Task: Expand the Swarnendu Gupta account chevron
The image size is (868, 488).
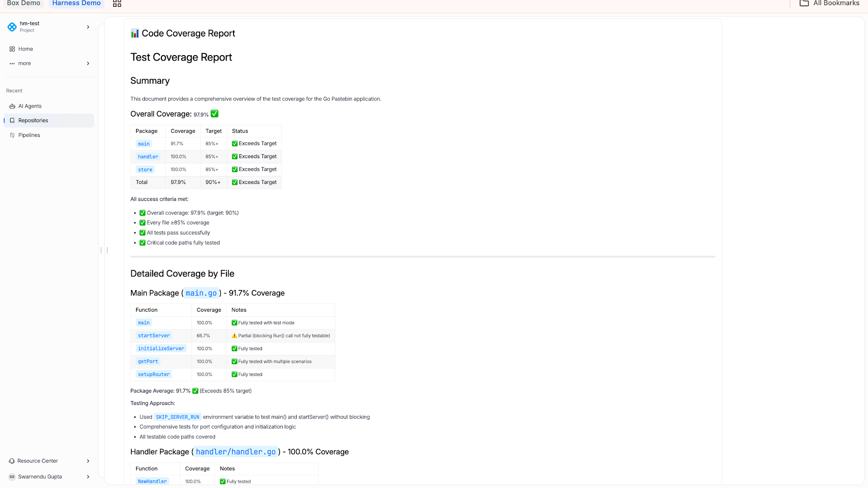Action: (x=88, y=477)
